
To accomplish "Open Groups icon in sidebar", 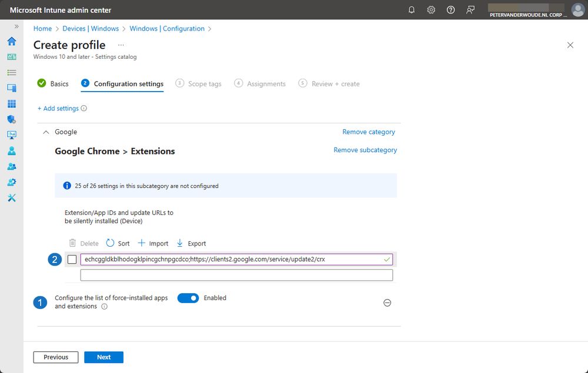I will coord(12,166).
